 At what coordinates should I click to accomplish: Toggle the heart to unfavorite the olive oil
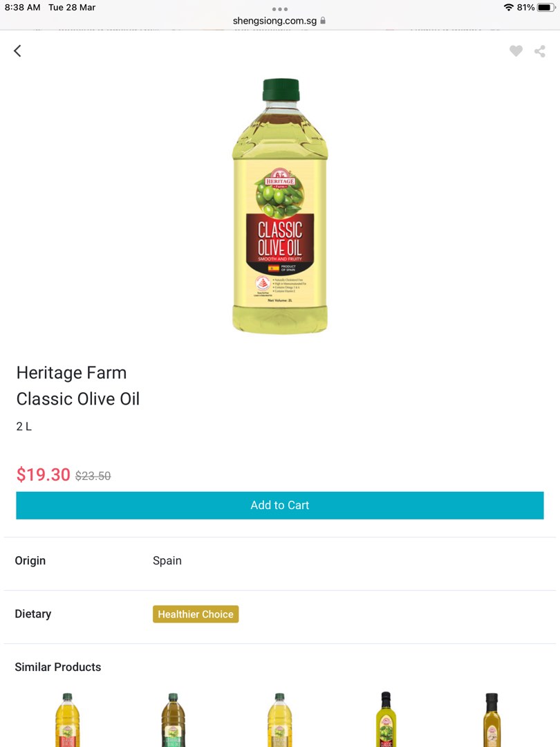pyautogui.click(x=516, y=50)
